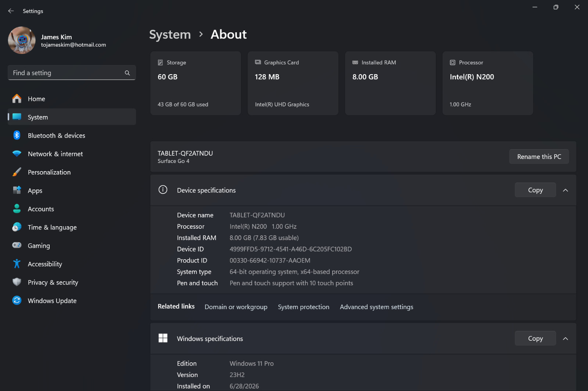
Task: Click System in the breadcrumb
Action: click(170, 35)
